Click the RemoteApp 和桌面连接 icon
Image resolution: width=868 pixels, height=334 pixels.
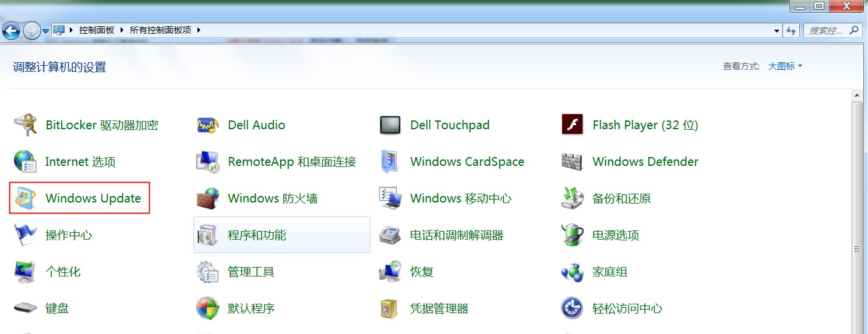click(208, 162)
